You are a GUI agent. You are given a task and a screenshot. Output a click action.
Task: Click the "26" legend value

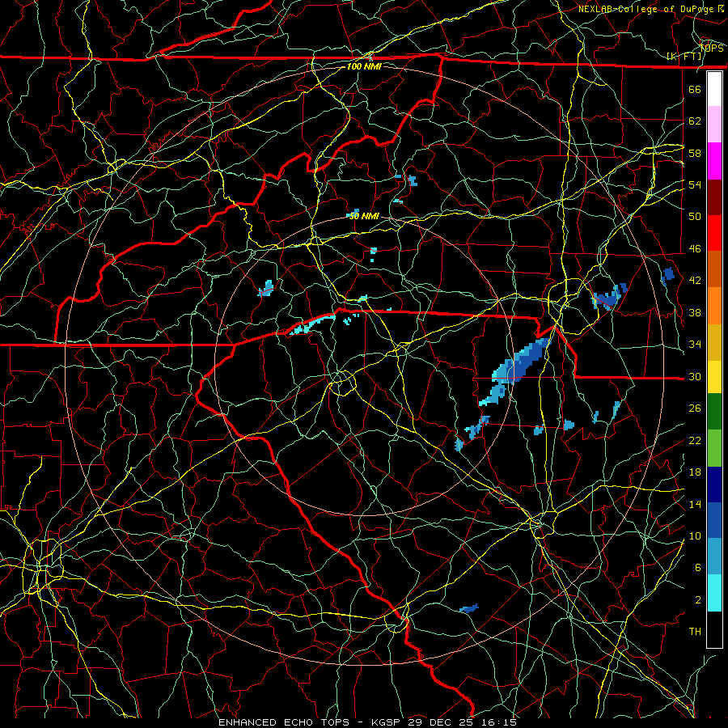click(x=695, y=408)
